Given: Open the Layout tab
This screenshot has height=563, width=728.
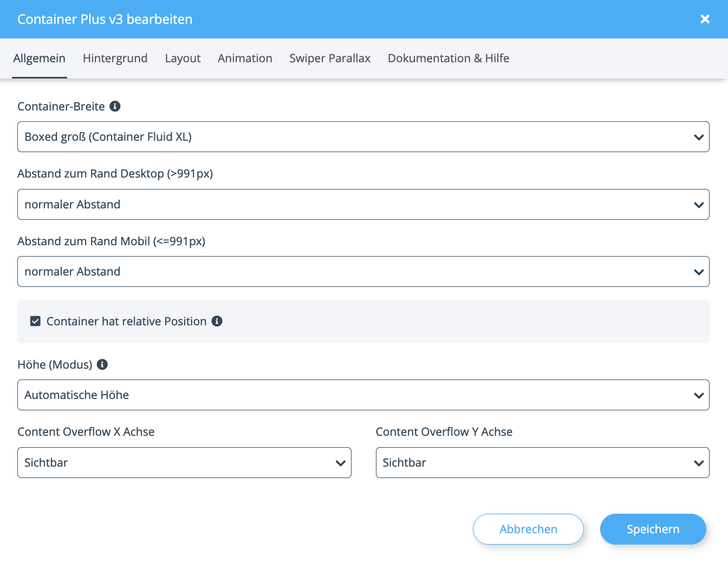Looking at the screenshot, I should pyautogui.click(x=183, y=58).
